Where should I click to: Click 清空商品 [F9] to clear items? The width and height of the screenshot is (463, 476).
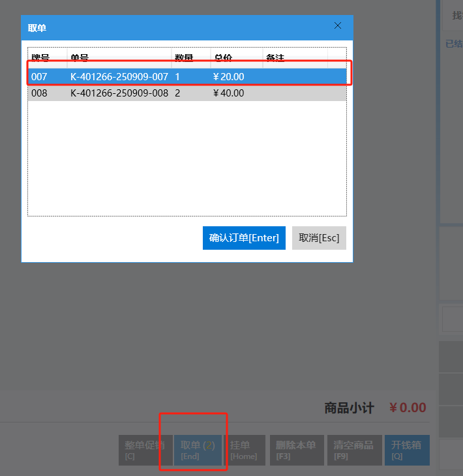click(x=353, y=450)
